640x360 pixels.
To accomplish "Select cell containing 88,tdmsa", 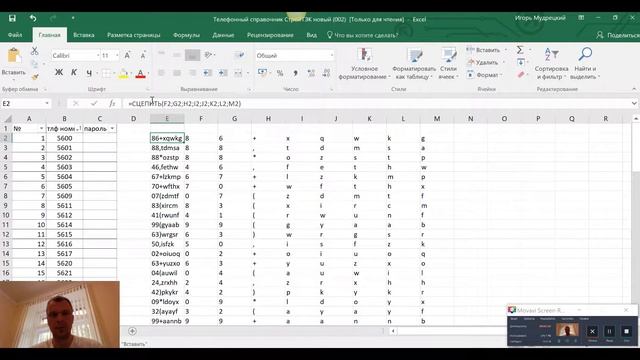I will tap(167, 148).
